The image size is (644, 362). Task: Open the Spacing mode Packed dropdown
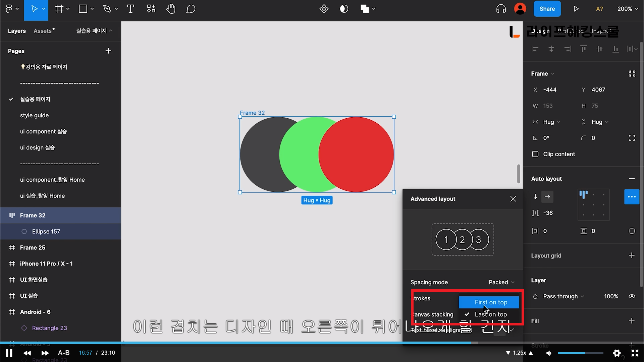click(501, 282)
